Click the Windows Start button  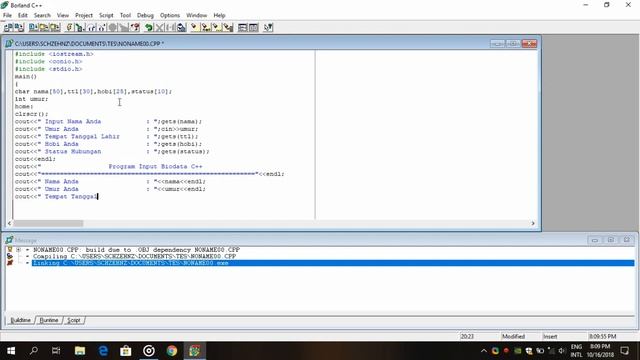11,351
